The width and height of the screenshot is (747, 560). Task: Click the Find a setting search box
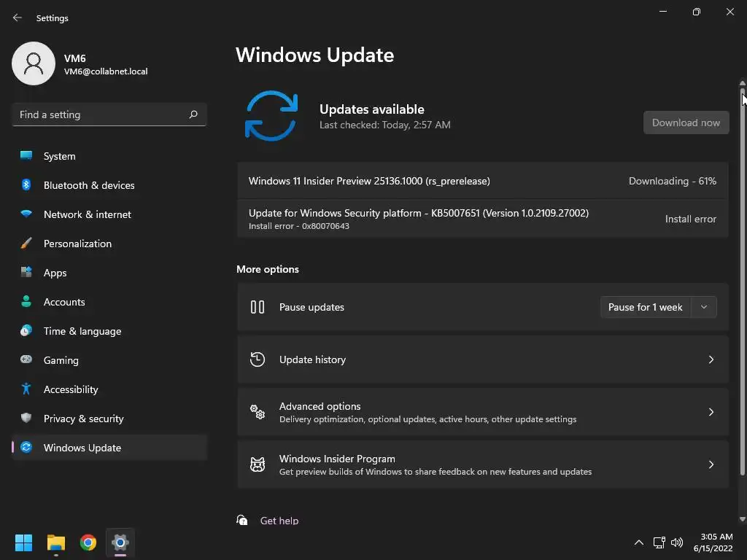[109, 114]
